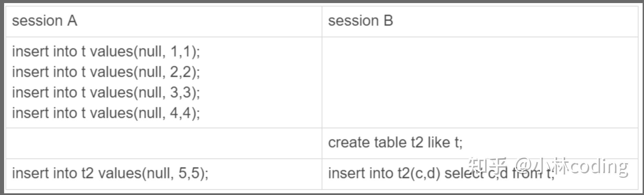Click the empty session B cell beside the inserts
This screenshot has height=195, width=644.
point(480,82)
